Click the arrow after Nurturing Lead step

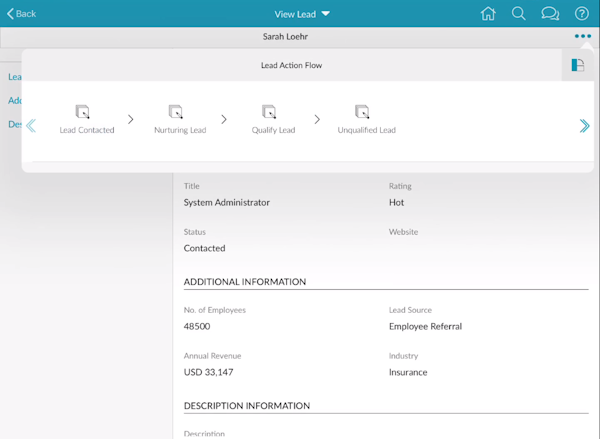[x=224, y=120]
